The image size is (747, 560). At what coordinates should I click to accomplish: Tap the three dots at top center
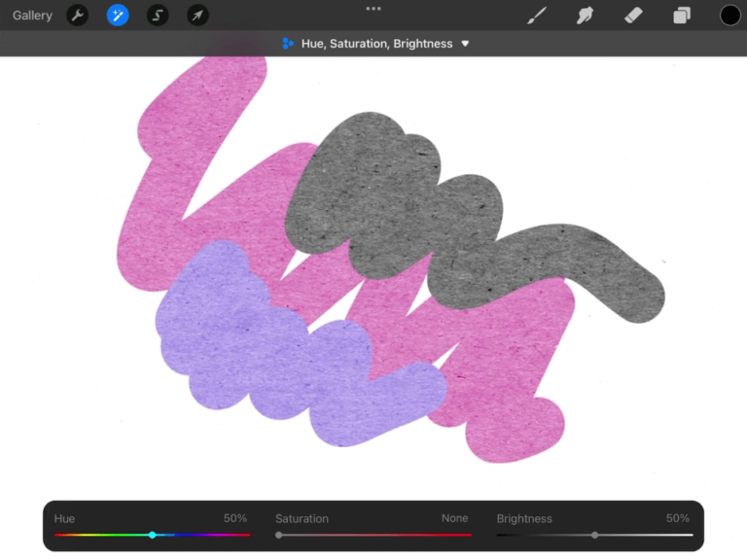tap(373, 9)
